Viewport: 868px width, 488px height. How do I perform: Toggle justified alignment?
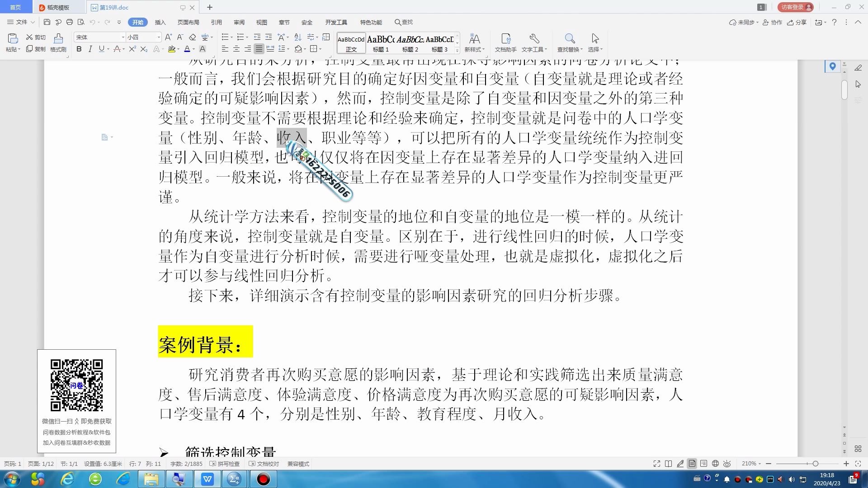point(259,49)
